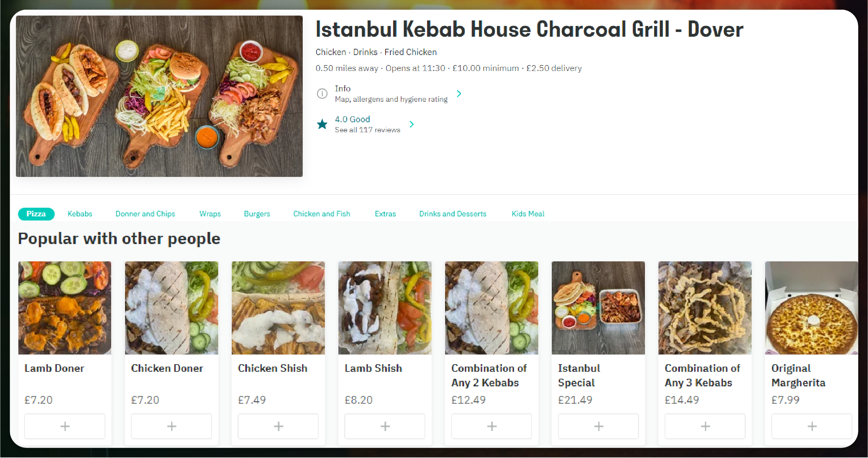Open the Kids Meal tab
Viewport: 868px width, 458px height.
tap(528, 214)
